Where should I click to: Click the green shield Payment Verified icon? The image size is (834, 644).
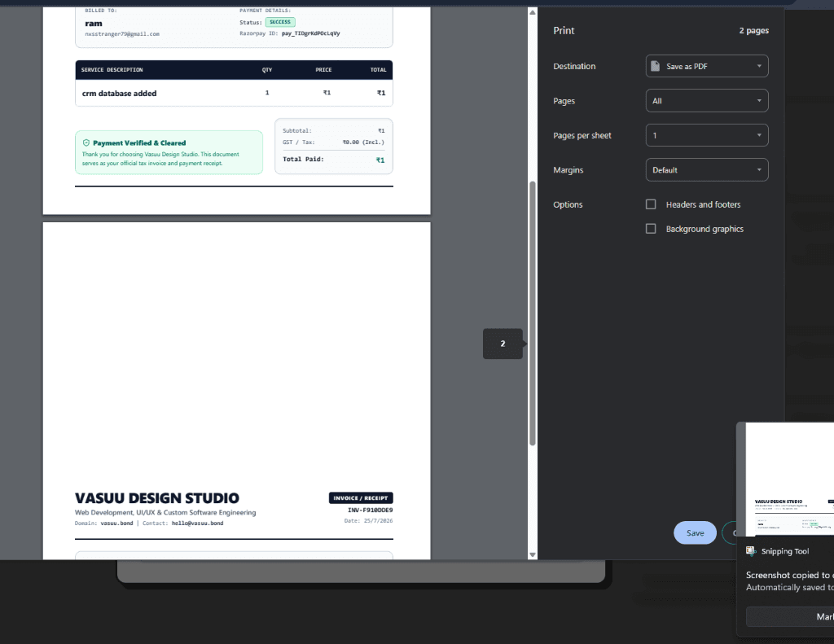pos(86,142)
